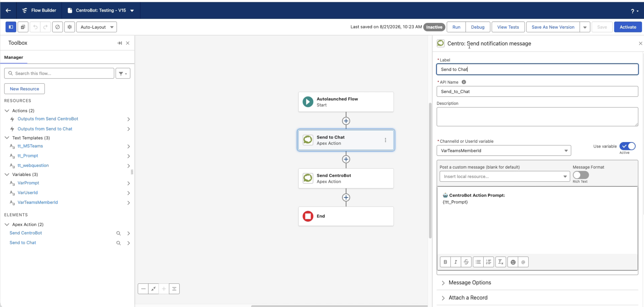
Task: Open View Tests
Action: coord(508,27)
